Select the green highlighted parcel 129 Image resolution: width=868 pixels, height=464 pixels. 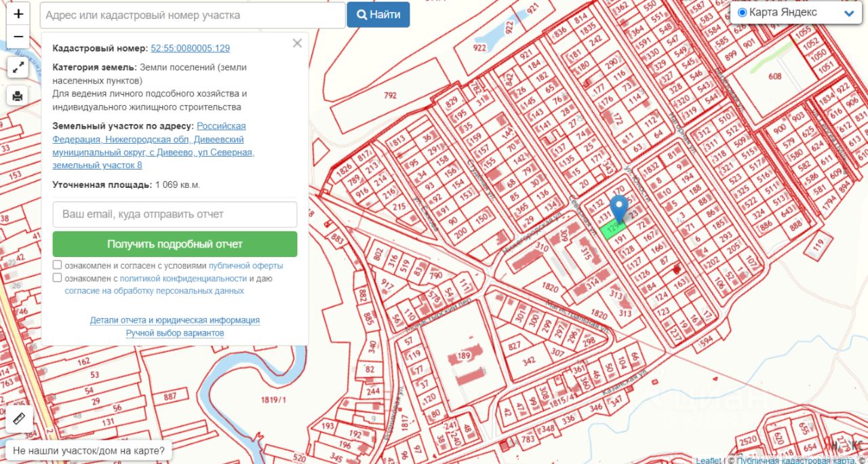(x=614, y=230)
